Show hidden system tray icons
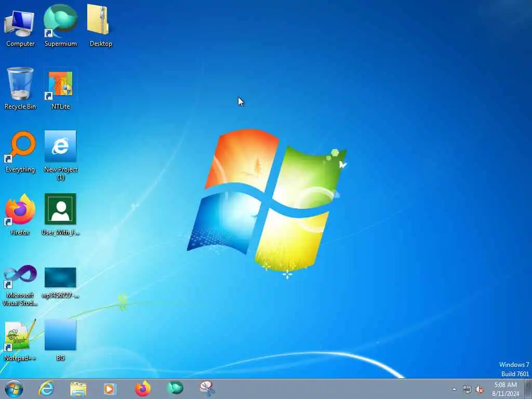The width and height of the screenshot is (532, 399). tap(454, 390)
